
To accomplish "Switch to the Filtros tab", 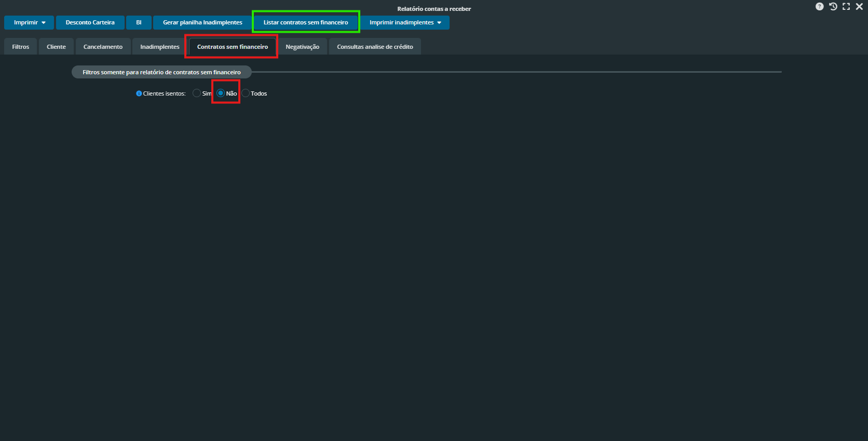I will point(21,47).
